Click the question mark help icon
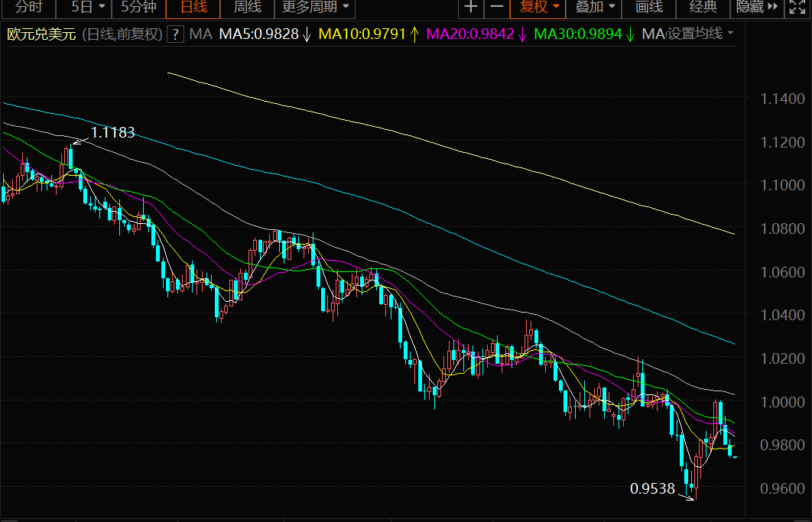This screenshot has height=522, width=812. tap(176, 34)
